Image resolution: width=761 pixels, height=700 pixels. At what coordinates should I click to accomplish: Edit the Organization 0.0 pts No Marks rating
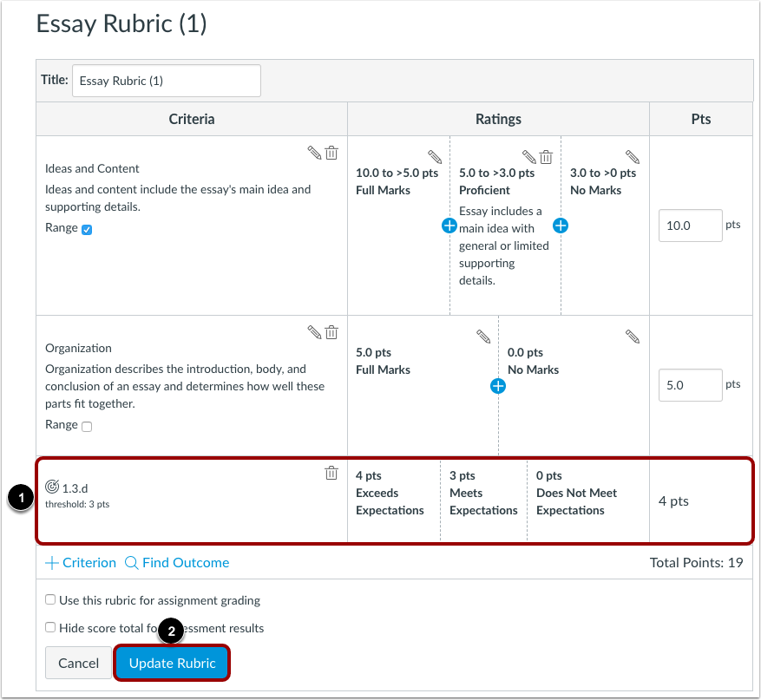coord(633,336)
